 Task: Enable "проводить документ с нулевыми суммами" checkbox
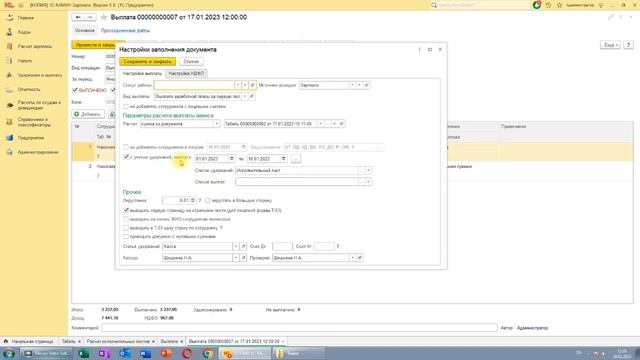(x=126, y=236)
